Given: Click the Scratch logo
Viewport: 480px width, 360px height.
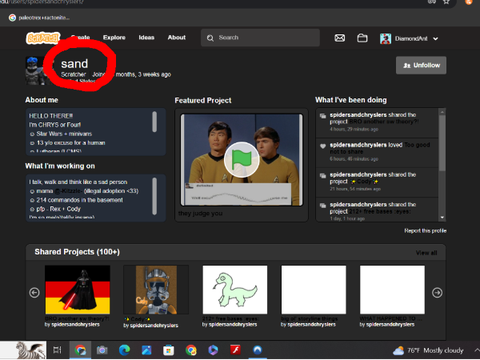Looking at the screenshot, I should pos(43,38).
